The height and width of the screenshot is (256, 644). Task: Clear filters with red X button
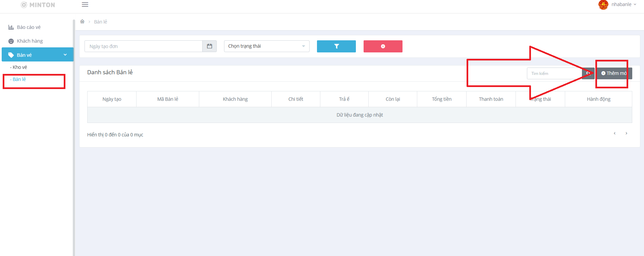[x=383, y=46]
